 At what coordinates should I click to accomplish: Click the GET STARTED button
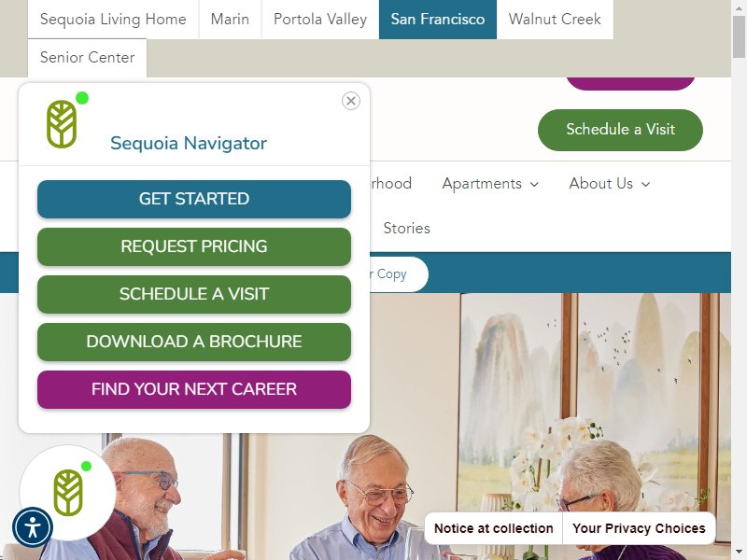click(x=194, y=199)
